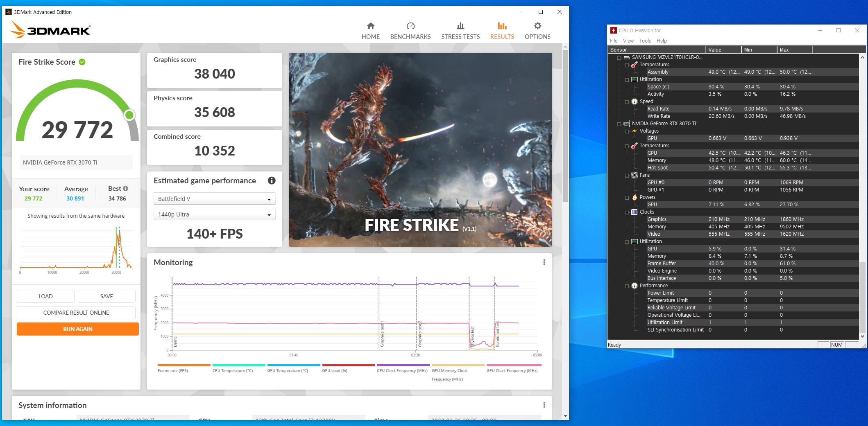This screenshot has width=868, height=426.
Task: Click the Min column header in HWMonitor
Action: pyautogui.click(x=759, y=50)
